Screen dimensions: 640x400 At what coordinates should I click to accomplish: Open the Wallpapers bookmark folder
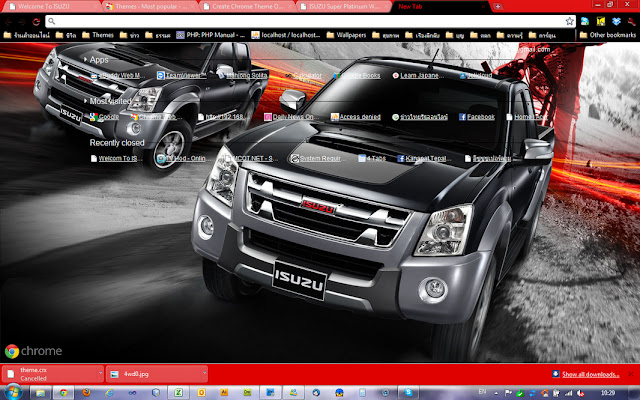click(346, 35)
